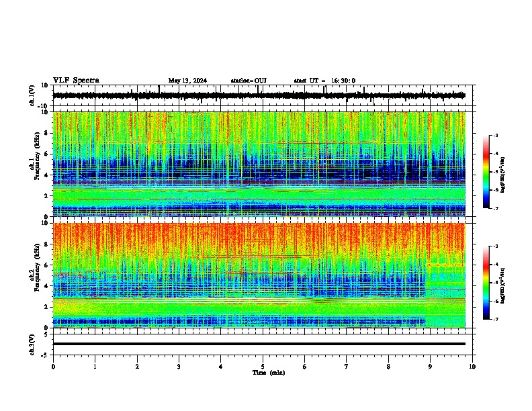Click the "-4" tick on ch.1 colorbar
Viewport: 532px width, 411px height.
click(495, 154)
